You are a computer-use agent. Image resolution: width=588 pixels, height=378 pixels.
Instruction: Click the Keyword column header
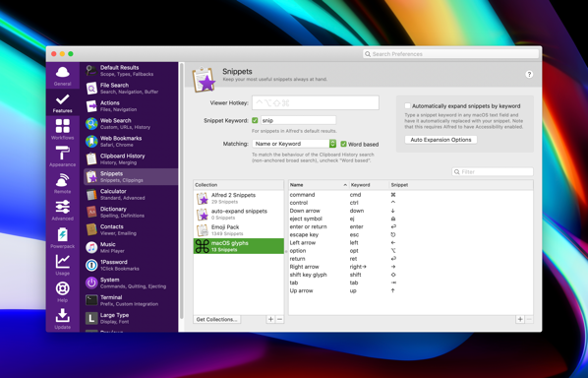369,185
